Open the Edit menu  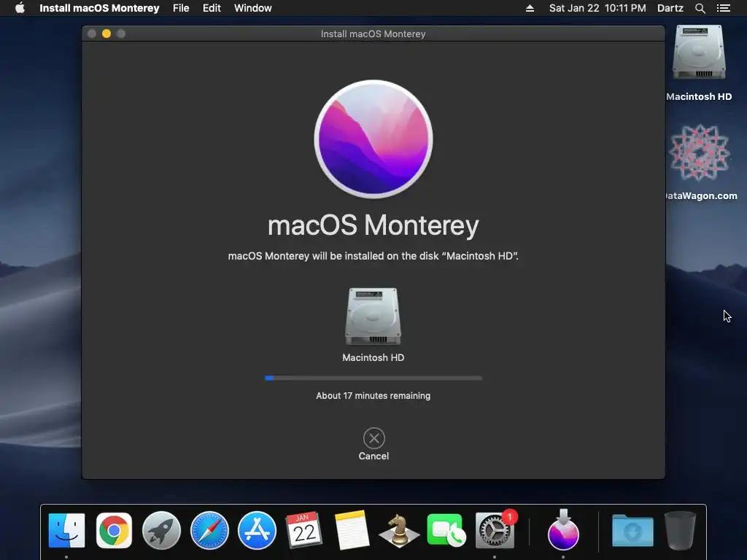212,8
